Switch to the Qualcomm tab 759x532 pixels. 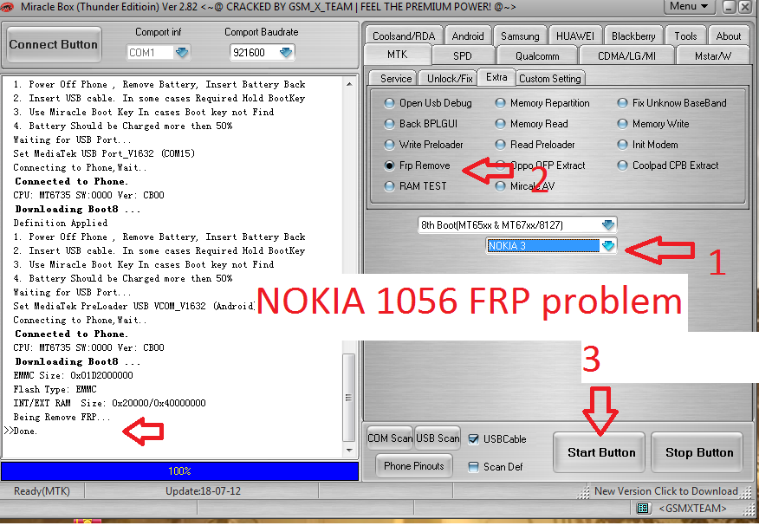pos(537,56)
